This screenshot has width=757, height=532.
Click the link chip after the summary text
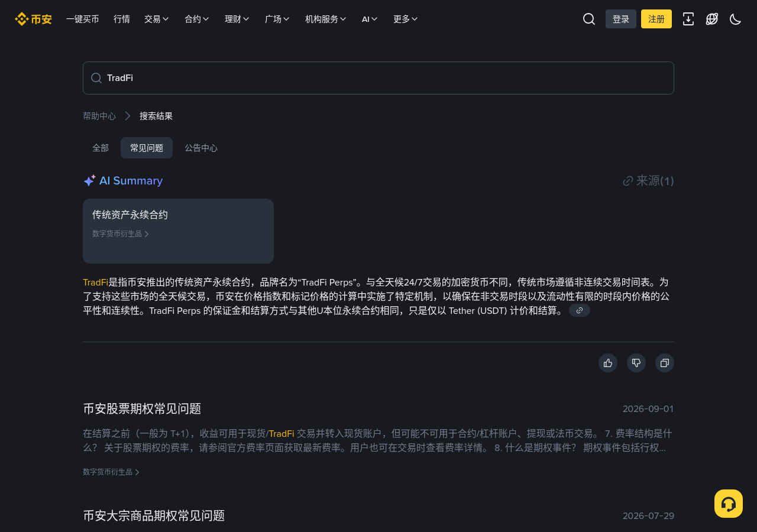[x=580, y=310]
